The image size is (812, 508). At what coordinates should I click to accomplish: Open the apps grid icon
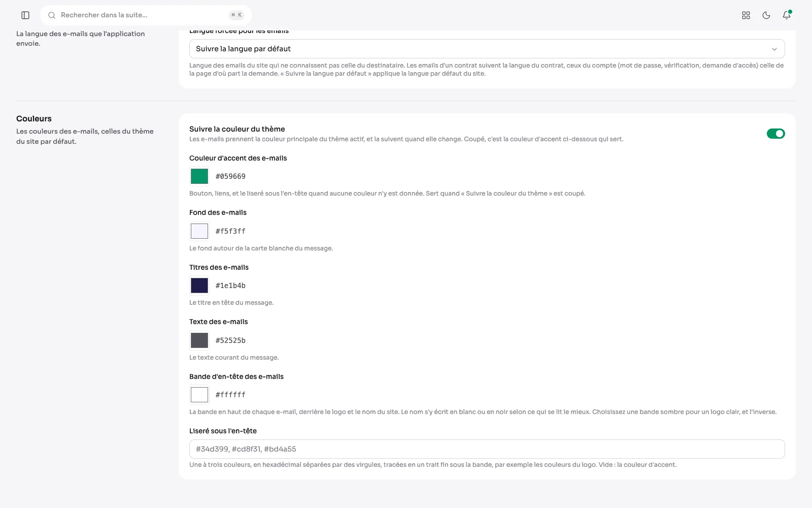click(746, 15)
